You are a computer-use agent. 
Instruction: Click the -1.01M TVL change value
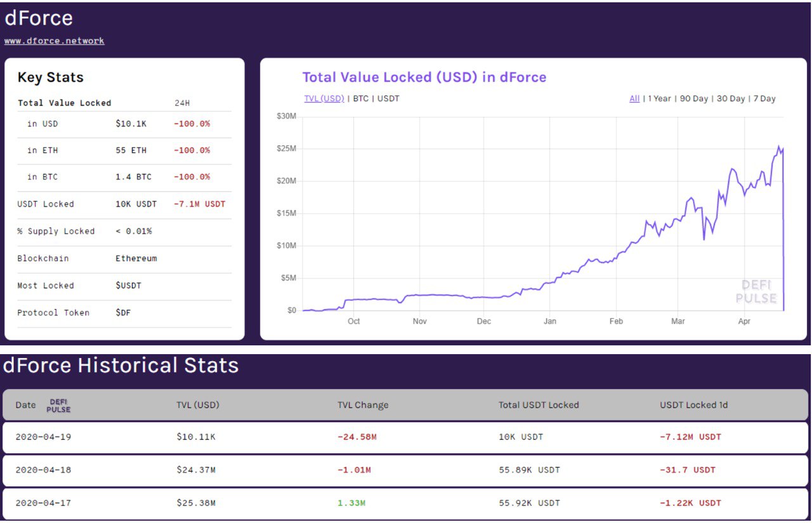(355, 470)
